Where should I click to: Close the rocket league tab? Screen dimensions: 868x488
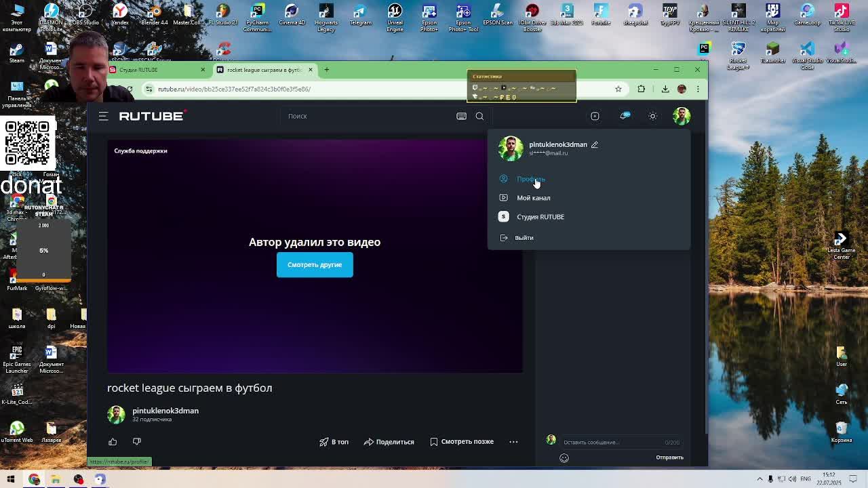tap(310, 70)
